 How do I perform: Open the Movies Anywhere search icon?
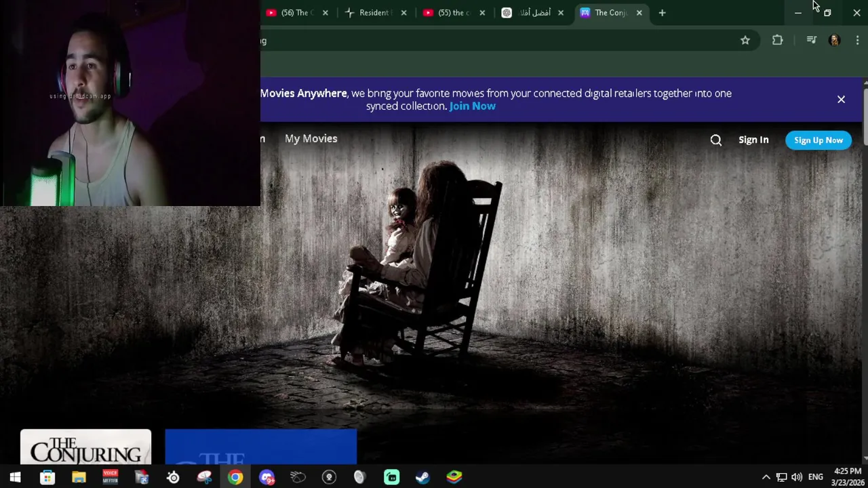716,140
